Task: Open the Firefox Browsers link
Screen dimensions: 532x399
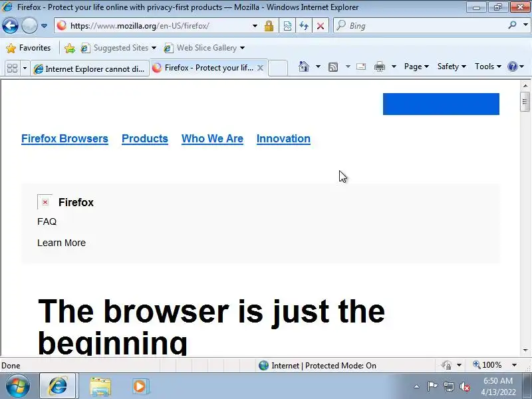Action: (x=65, y=138)
